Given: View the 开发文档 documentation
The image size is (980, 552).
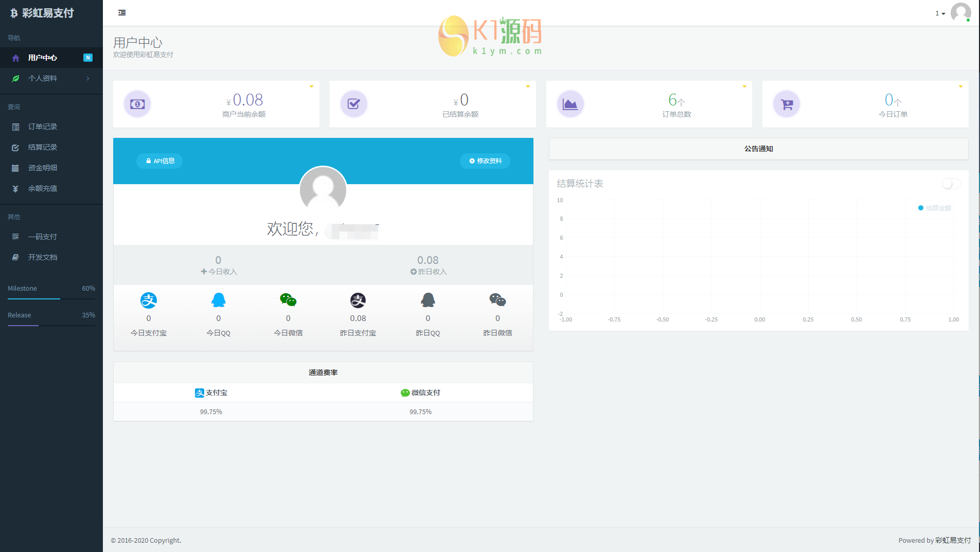Looking at the screenshot, I should [x=43, y=257].
